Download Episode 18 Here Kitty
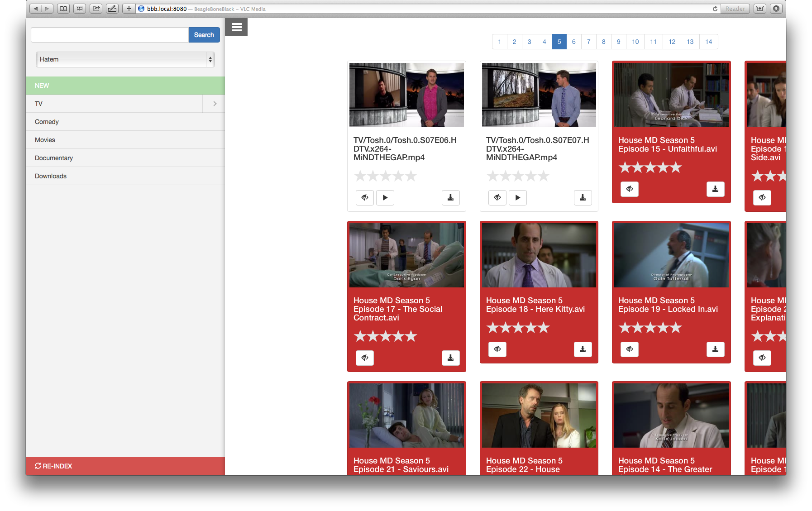Viewport: 812px width, 511px height. pos(583,349)
